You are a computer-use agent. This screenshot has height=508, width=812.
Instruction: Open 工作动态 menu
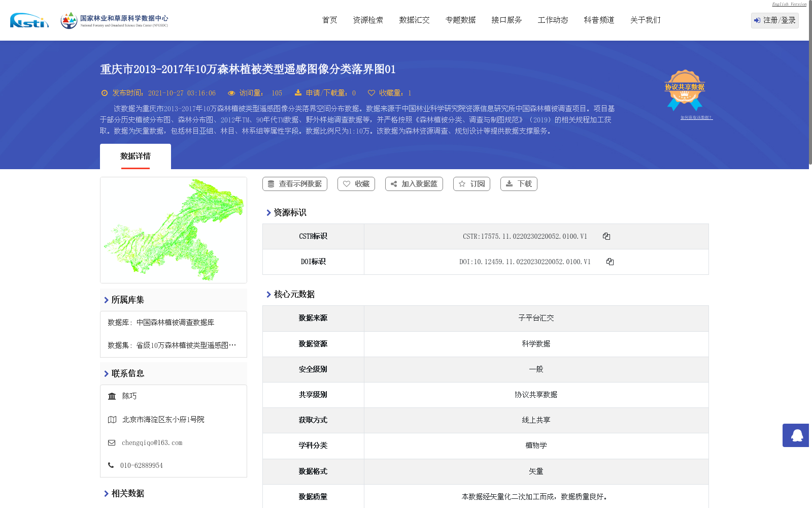click(x=553, y=20)
